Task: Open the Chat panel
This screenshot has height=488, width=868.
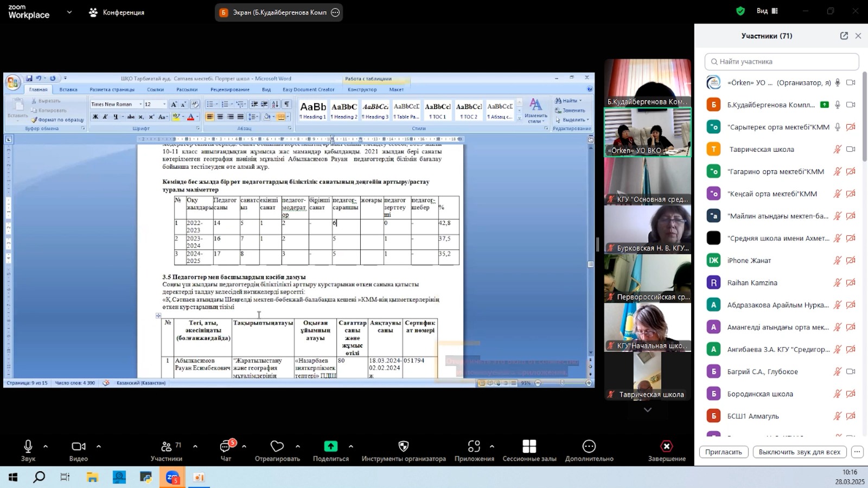Action: pos(226,447)
